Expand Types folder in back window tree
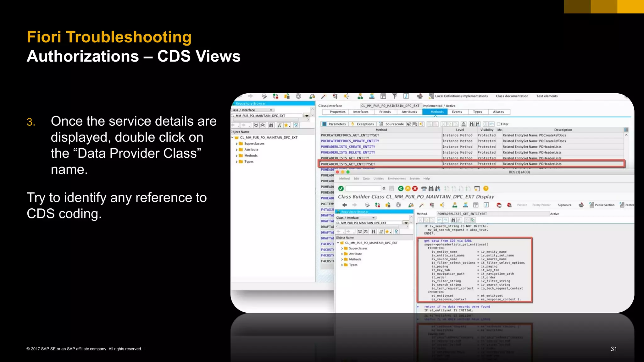 237,162
